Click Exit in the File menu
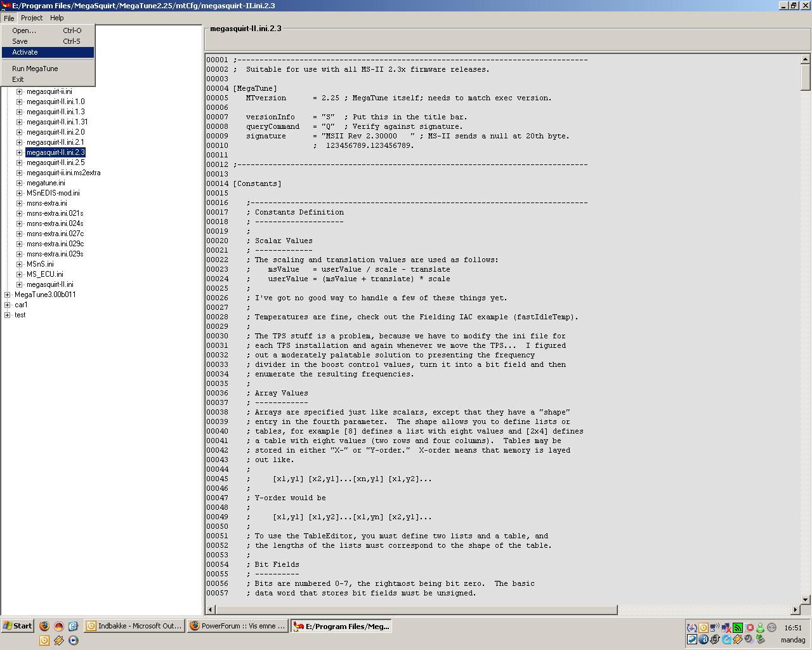The height and width of the screenshot is (650, 812). (x=48, y=79)
